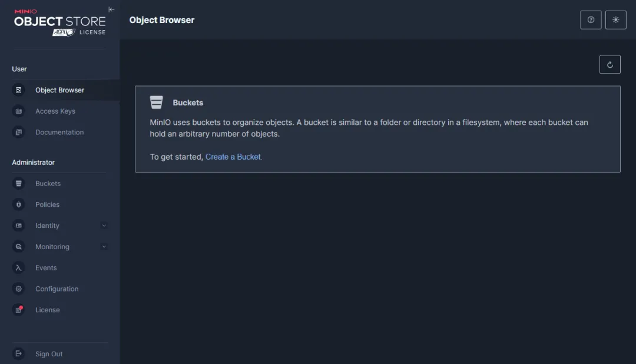This screenshot has width=636, height=364.
Task: Open the Monitoring section
Action: pyautogui.click(x=52, y=247)
